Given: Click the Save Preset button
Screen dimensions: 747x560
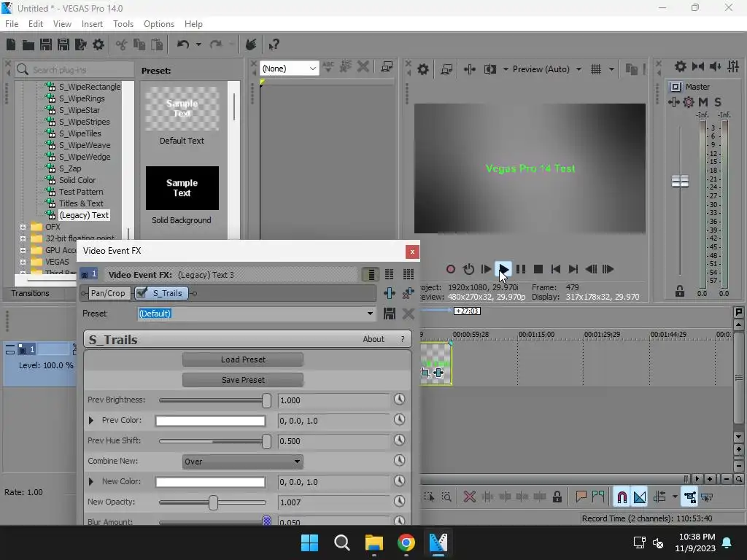Looking at the screenshot, I should coord(243,380).
